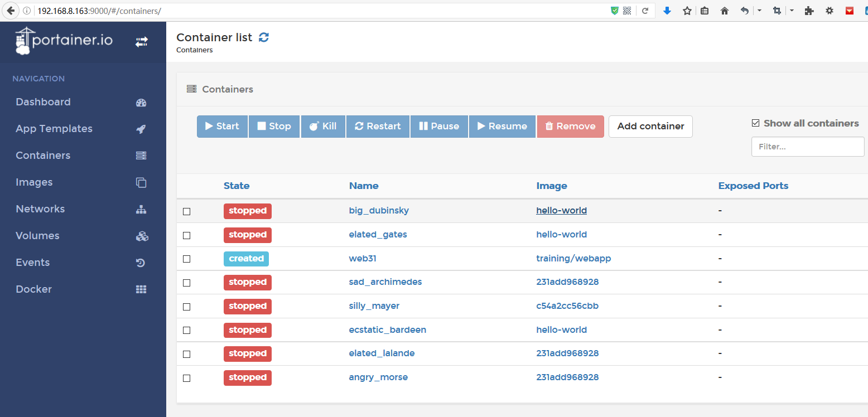This screenshot has height=417, width=868.
Task: Open the big_dubinsky container link
Action: [x=379, y=211]
